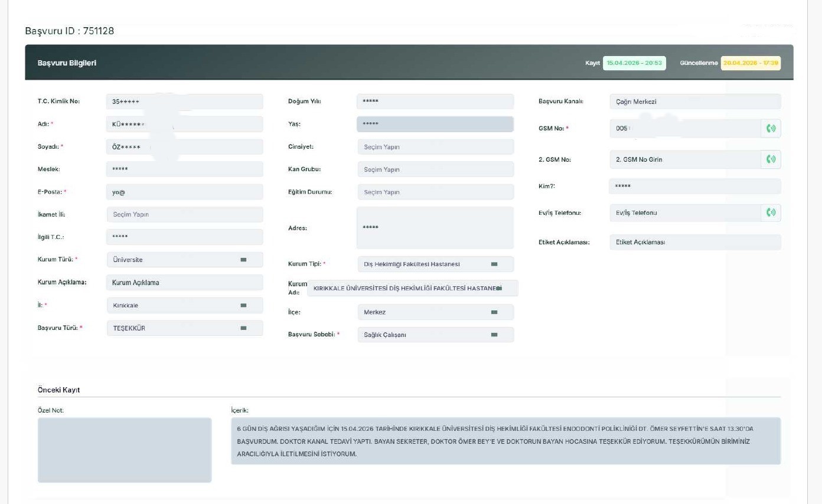Click the Yaş field
Viewport: 822px width, 504px height.
click(435, 124)
